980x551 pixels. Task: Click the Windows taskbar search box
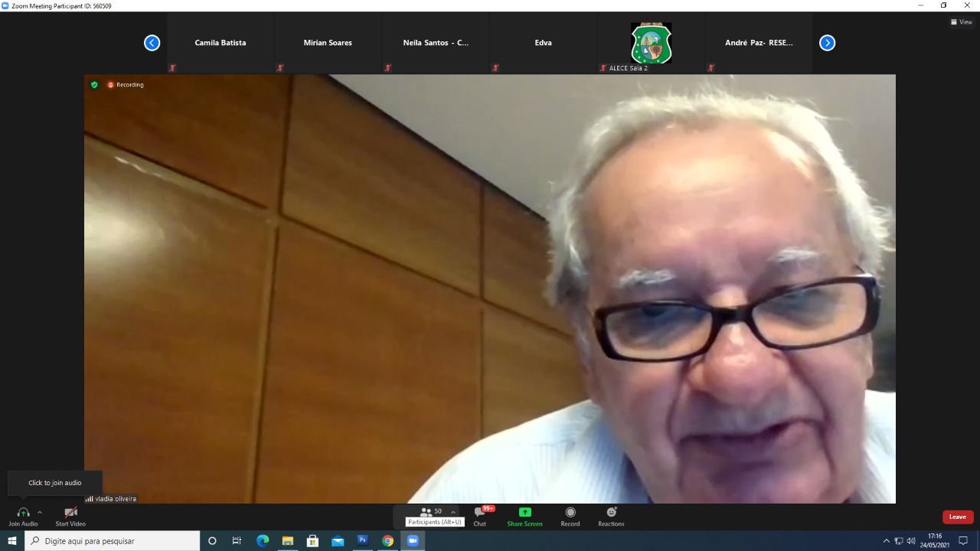pyautogui.click(x=113, y=541)
